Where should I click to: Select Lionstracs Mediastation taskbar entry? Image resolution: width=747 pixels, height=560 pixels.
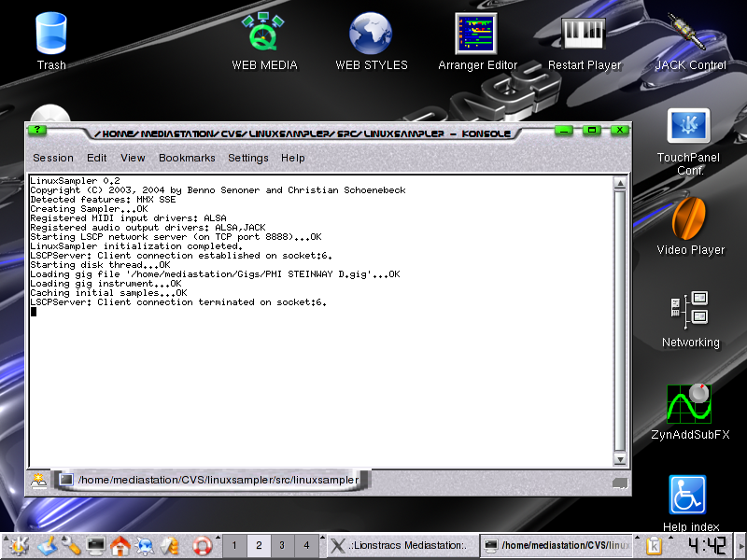click(x=402, y=545)
